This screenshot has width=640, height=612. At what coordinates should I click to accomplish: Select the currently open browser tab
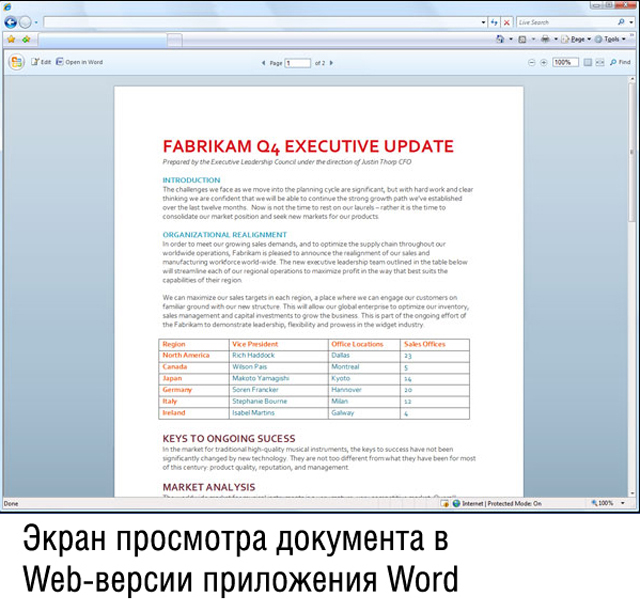(x=103, y=40)
